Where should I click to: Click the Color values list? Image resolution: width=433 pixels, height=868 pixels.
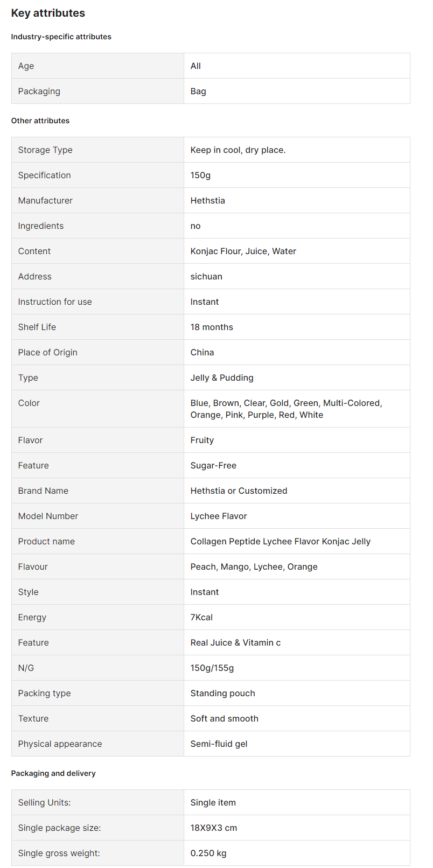coord(287,409)
